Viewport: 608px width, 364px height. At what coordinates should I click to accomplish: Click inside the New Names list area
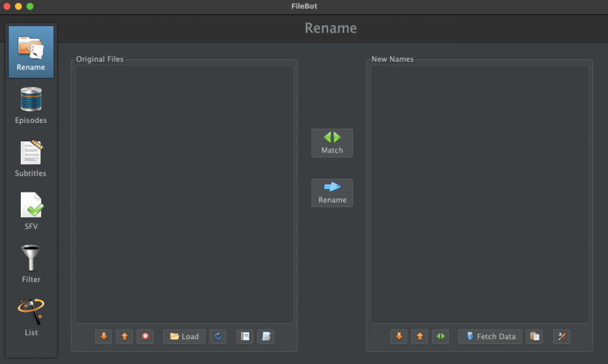[480, 194]
